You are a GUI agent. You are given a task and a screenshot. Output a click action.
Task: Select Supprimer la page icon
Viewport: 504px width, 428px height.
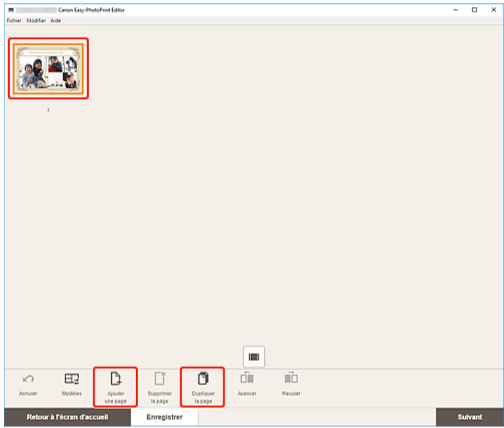[x=159, y=379]
